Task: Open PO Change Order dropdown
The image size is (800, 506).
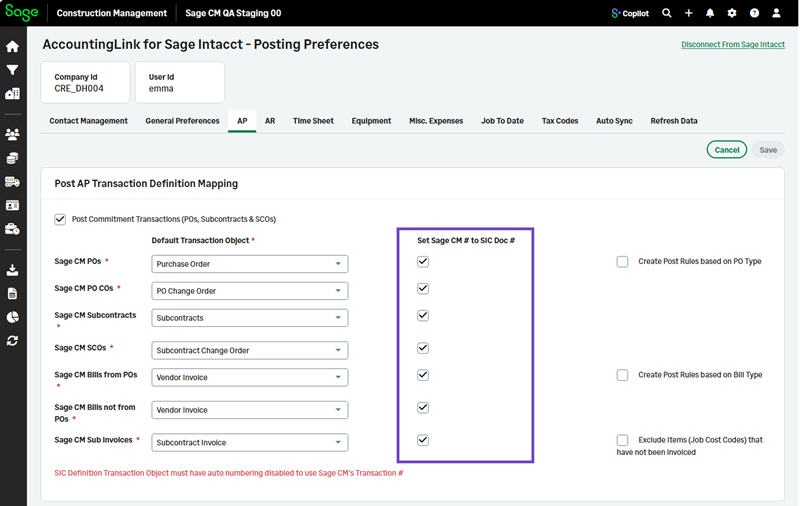Action: coord(249,291)
